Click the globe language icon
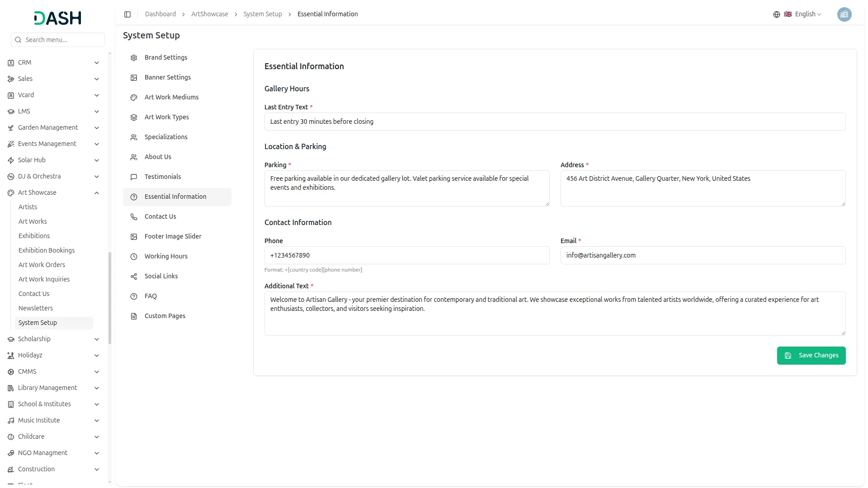 [x=777, y=14]
